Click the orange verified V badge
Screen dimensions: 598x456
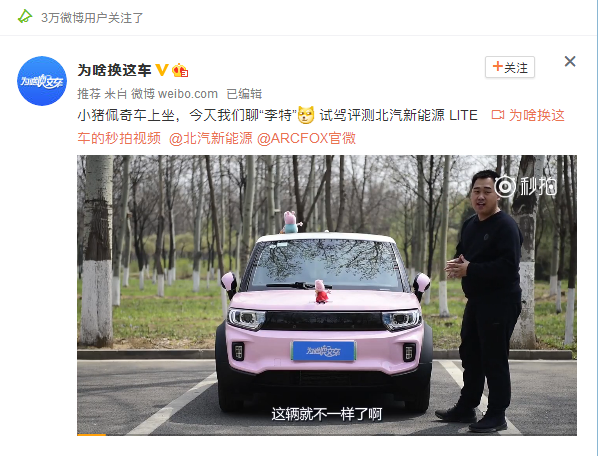pyautogui.click(x=161, y=70)
